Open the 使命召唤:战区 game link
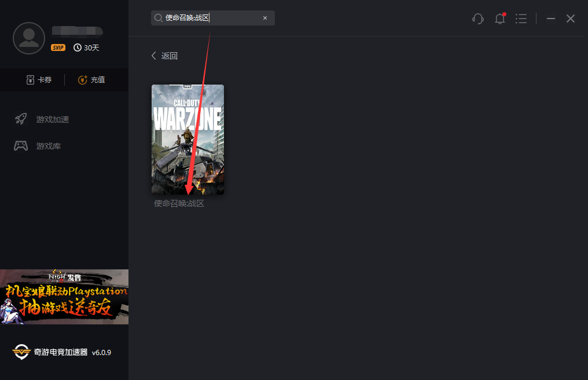The width and height of the screenshot is (588, 380). [179, 203]
